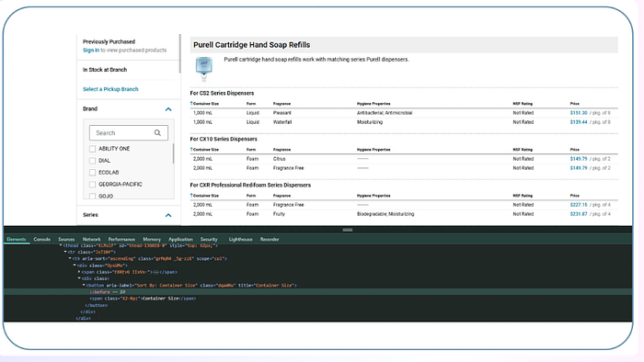Expand the collapsed span node triangle
Image resolution: width=644 pixels, height=362 pixels.
coord(79,272)
